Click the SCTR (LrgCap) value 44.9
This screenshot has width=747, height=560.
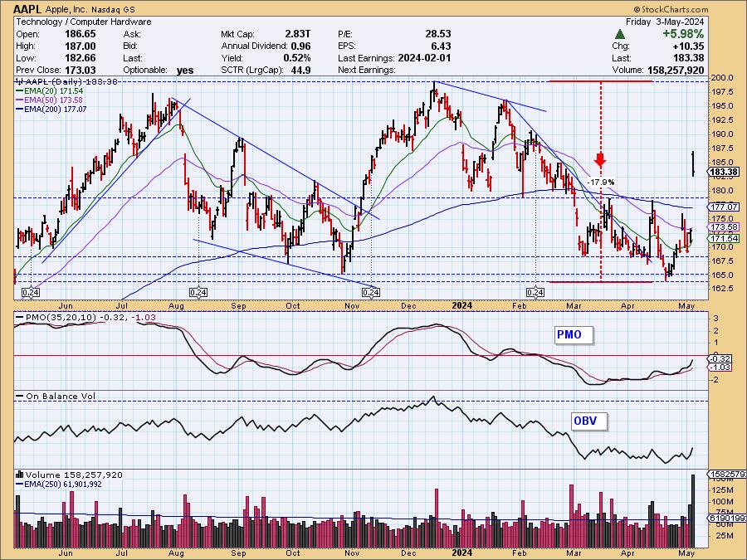pos(300,70)
